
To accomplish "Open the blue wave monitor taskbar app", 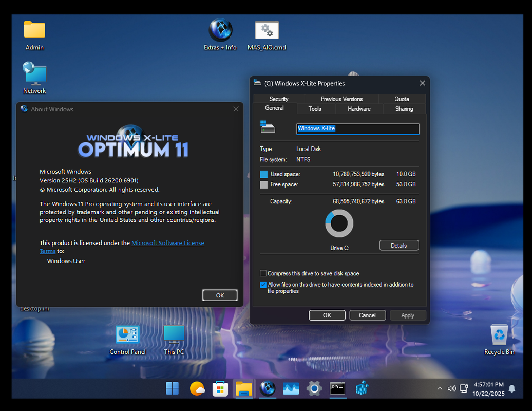I will point(291,388).
